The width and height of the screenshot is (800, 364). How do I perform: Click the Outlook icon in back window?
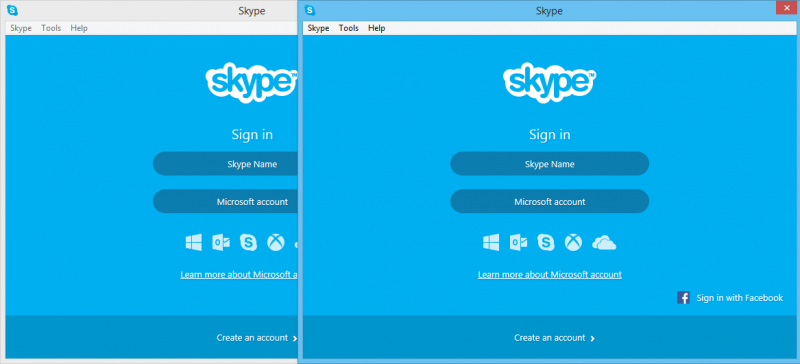221,242
